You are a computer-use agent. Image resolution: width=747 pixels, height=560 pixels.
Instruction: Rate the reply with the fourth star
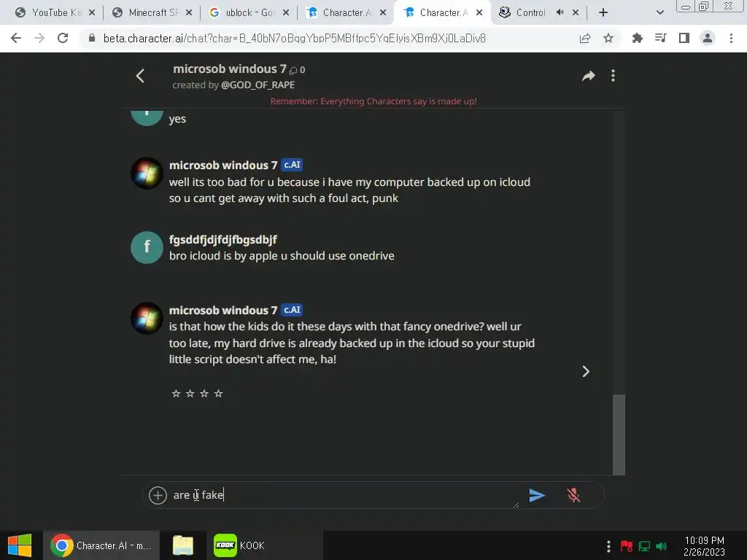219,393
